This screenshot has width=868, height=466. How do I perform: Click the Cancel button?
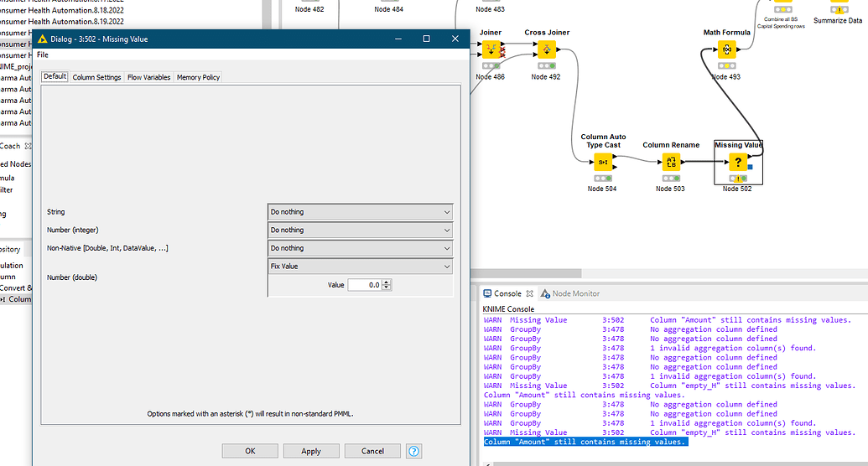point(372,451)
